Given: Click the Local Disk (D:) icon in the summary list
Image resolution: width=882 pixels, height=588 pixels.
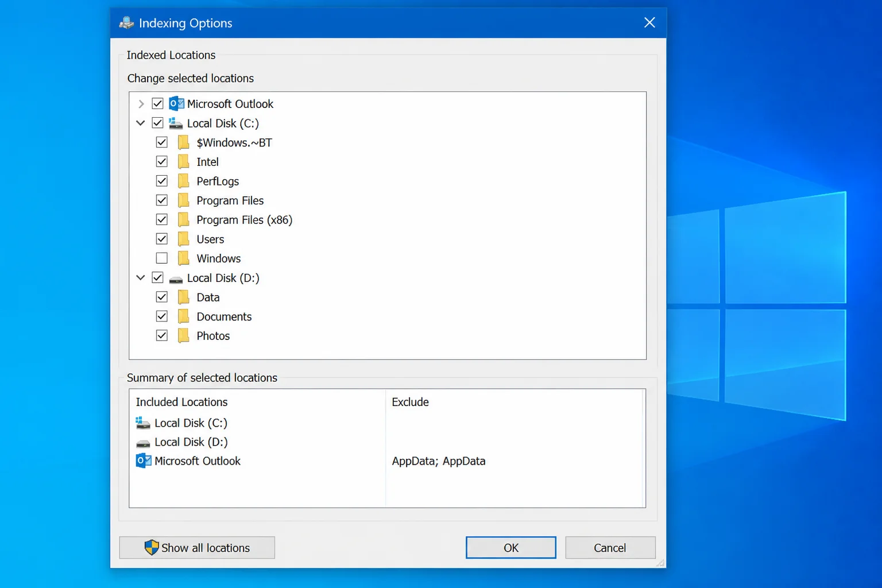Looking at the screenshot, I should pos(143,443).
